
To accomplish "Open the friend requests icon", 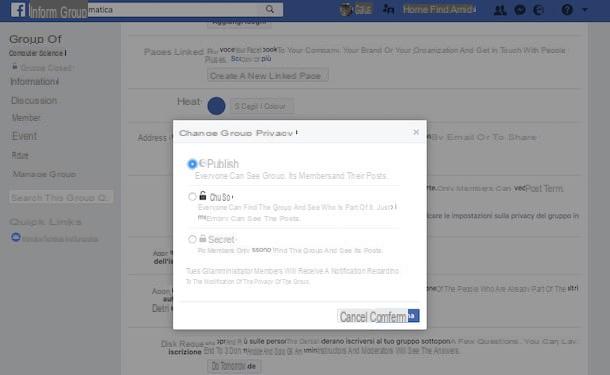I will coord(500,10).
